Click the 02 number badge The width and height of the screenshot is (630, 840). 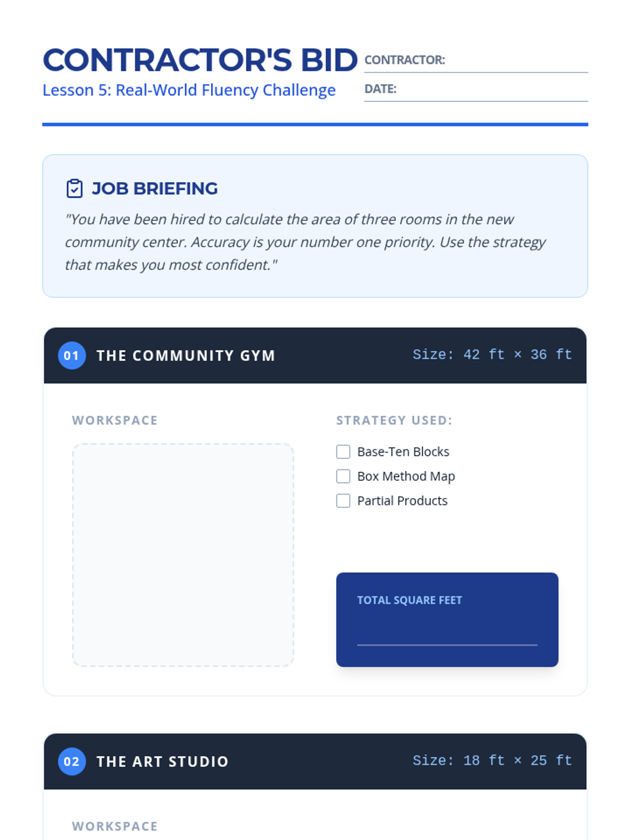pyautogui.click(x=71, y=761)
